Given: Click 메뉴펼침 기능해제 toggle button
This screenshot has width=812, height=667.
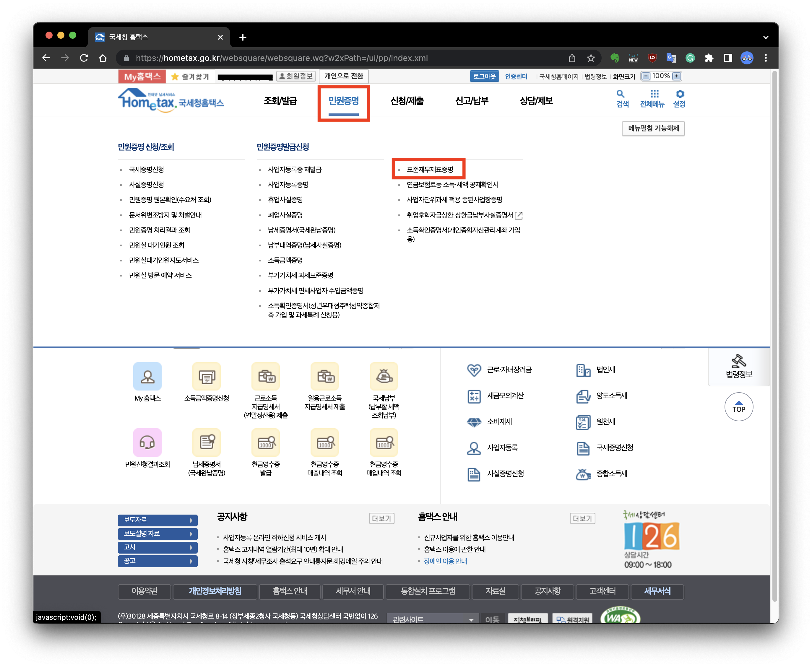Looking at the screenshot, I should pyautogui.click(x=653, y=128).
